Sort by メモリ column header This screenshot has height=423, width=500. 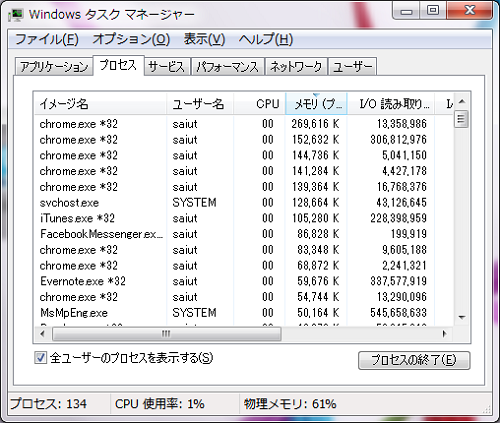(x=316, y=104)
